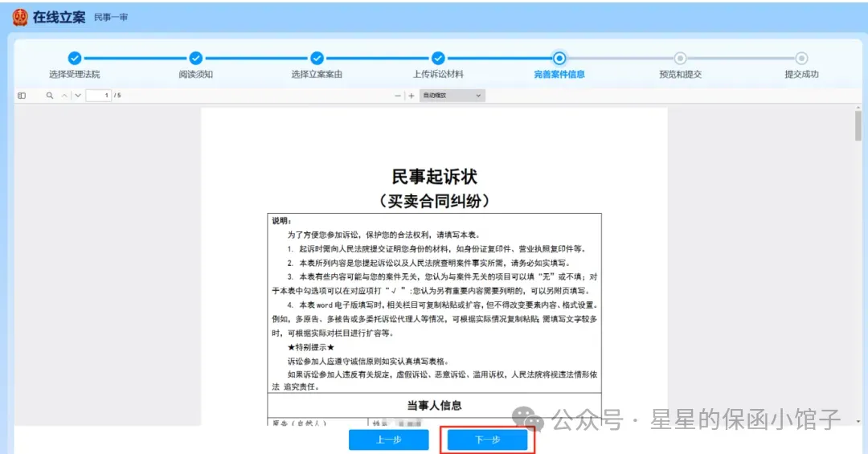This screenshot has width=868, height=454.
Task: Click the document vertical scrollbar thumb
Action: tap(858, 125)
